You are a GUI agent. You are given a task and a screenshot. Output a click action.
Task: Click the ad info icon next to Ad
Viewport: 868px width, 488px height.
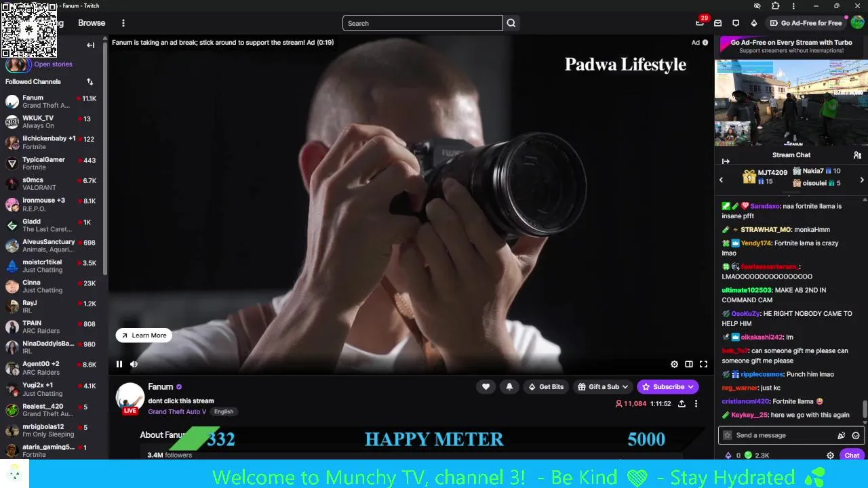point(705,42)
